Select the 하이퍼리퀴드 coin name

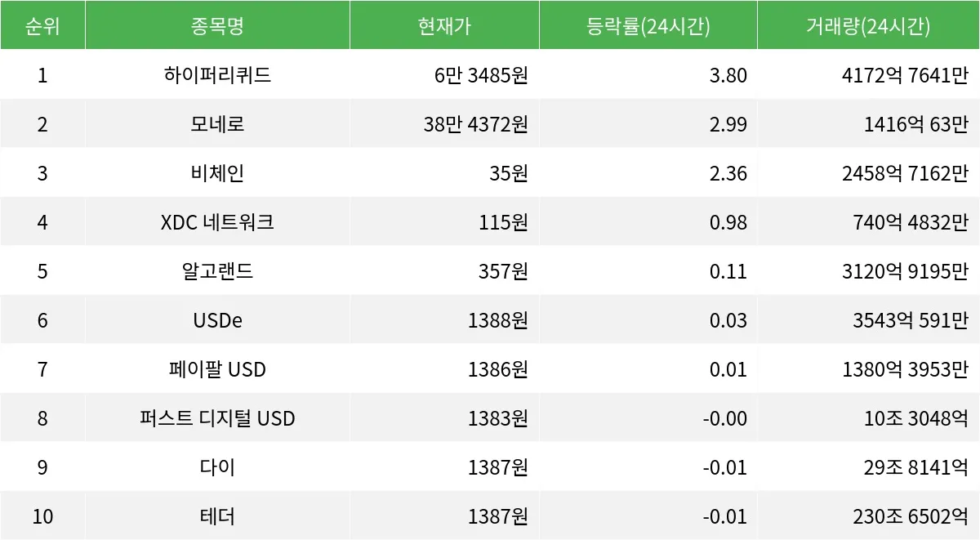pyautogui.click(x=217, y=75)
